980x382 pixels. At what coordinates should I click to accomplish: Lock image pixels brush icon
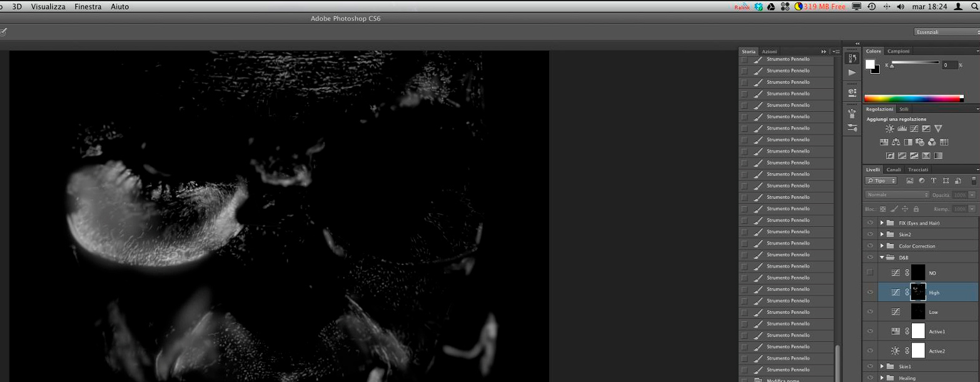[894, 209]
